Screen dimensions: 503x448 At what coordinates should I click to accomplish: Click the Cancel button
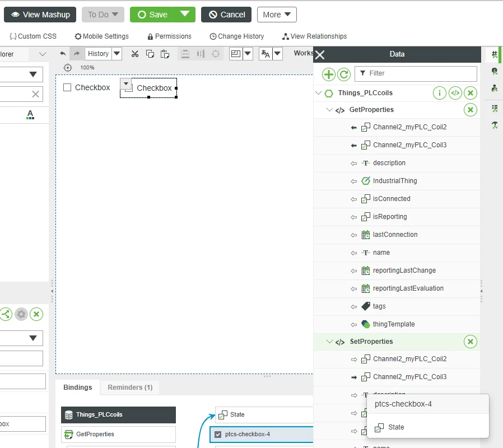point(226,15)
